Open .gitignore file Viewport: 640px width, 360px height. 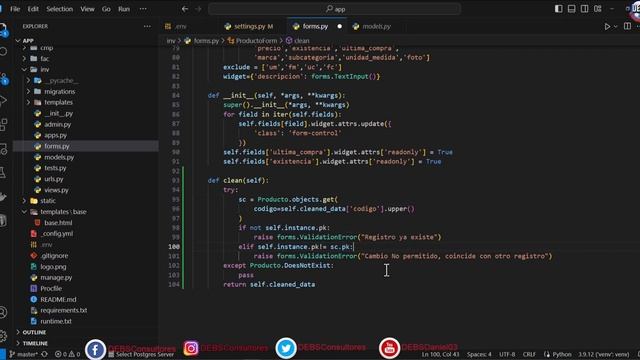click(54, 256)
